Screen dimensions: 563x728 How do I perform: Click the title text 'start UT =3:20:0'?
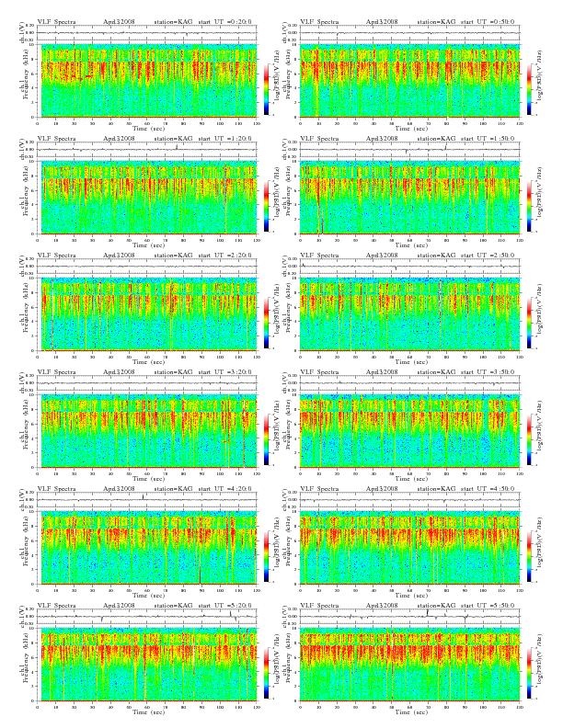pos(225,372)
